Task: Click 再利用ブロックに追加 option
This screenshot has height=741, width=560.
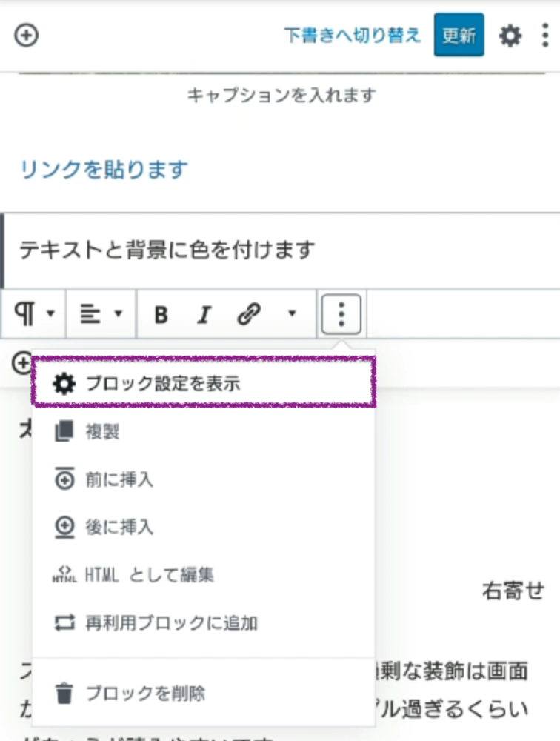Action: coord(170,622)
